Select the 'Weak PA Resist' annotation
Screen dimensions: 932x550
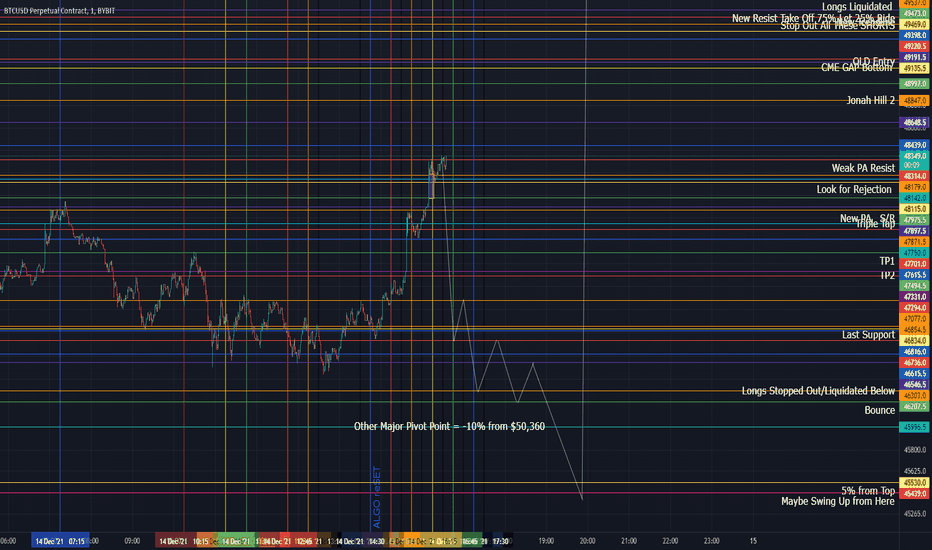862,168
